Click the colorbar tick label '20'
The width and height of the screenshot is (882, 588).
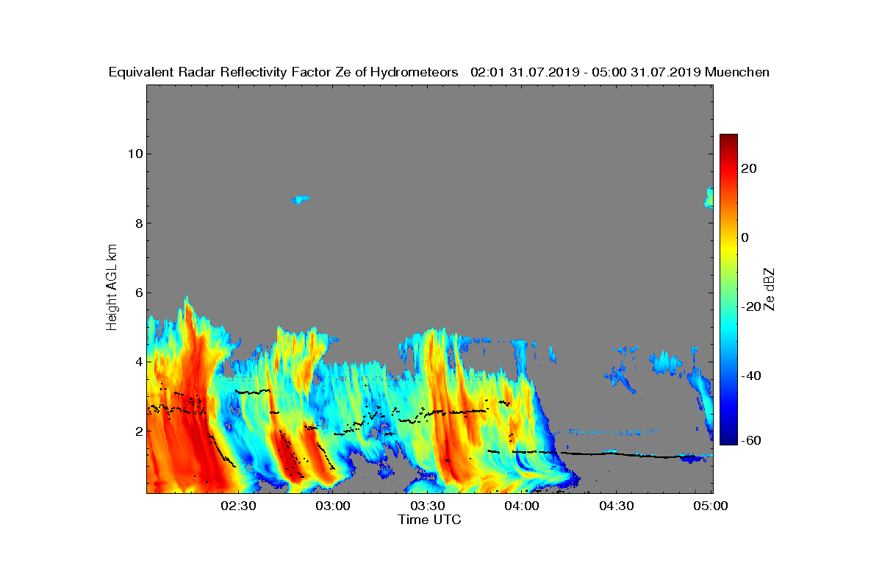(750, 168)
